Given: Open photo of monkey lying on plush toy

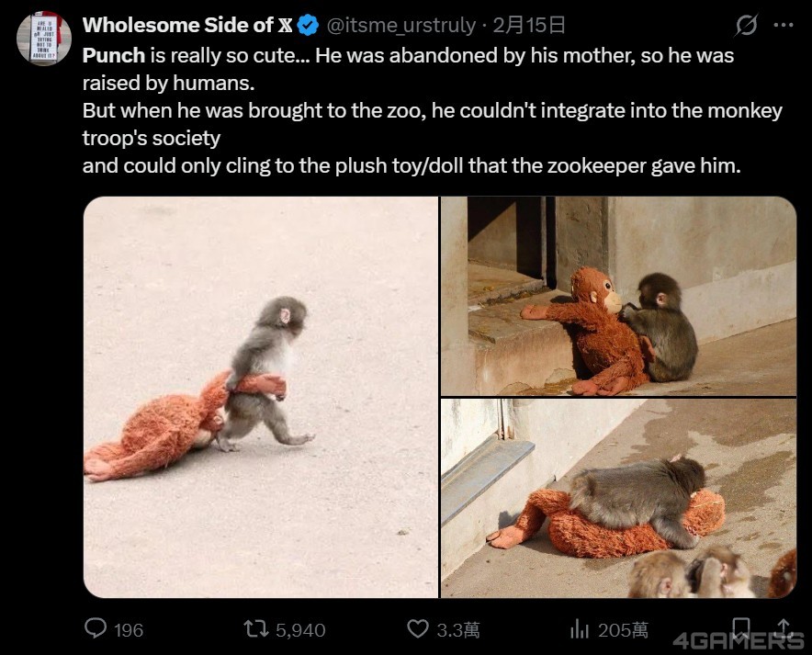Looking at the screenshot, I should click(618, 498).
